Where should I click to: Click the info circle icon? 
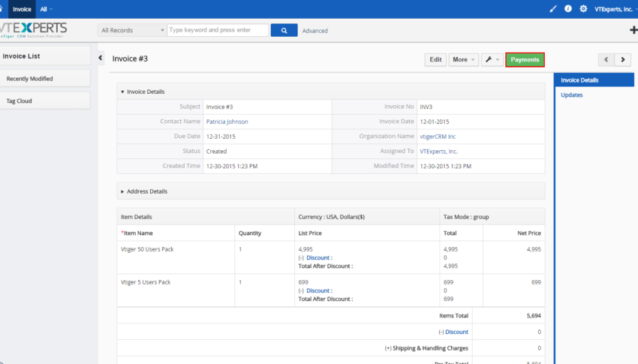[x=568, y=8]
